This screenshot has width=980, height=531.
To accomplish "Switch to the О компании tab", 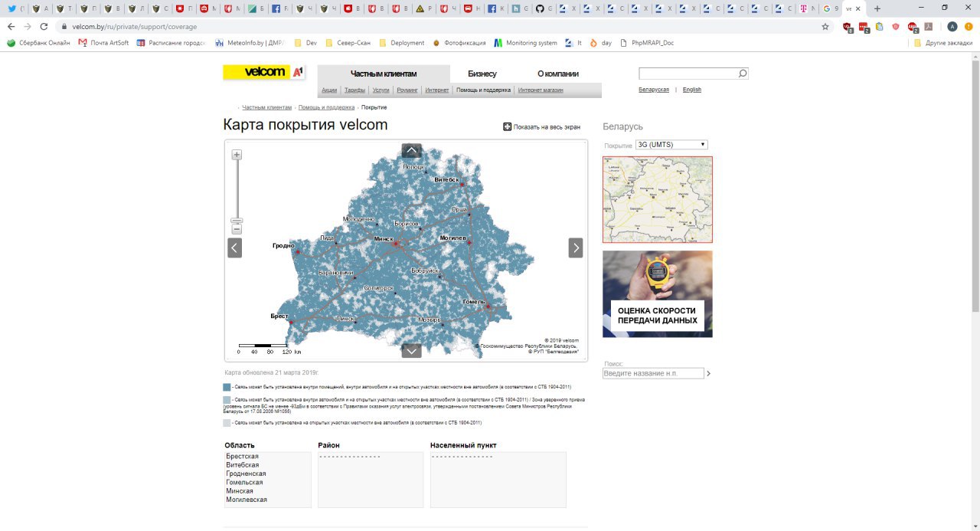I will click(558, 74).
